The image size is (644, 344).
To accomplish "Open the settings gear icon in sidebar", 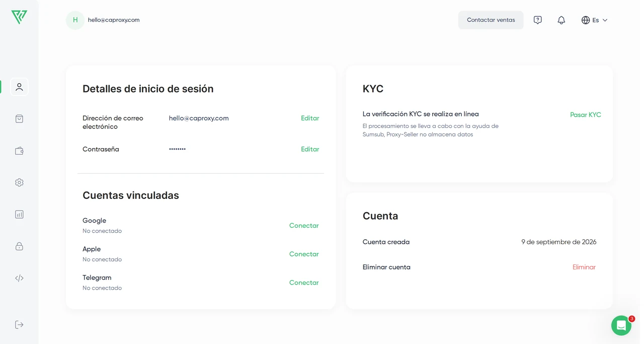I will point(19,182).
